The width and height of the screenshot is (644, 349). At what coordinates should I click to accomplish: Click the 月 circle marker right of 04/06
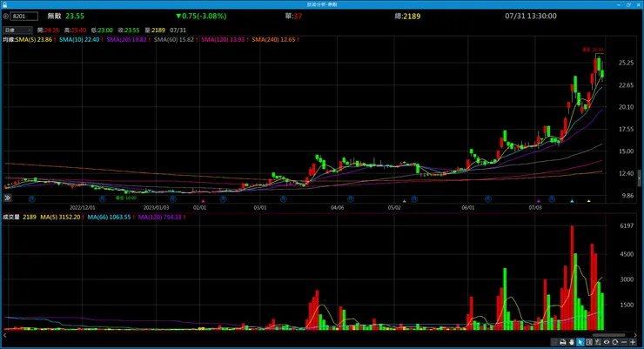click(351, 199)
